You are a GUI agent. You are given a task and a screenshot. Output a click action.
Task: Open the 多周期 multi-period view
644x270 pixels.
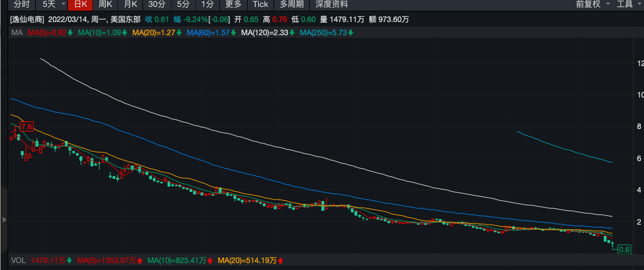click(292, 4)
